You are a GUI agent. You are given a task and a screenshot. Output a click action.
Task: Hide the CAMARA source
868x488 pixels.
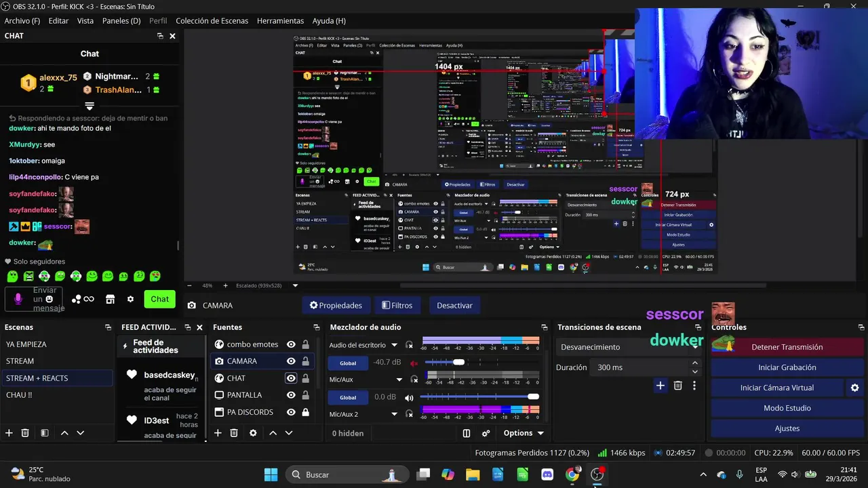[x=291, y=361]
